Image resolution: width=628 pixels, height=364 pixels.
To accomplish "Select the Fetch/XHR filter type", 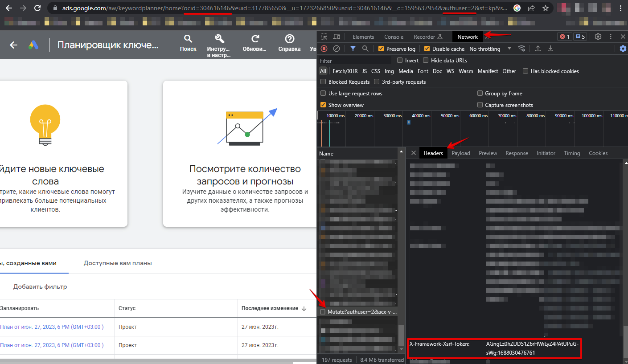I will (345, 71).
